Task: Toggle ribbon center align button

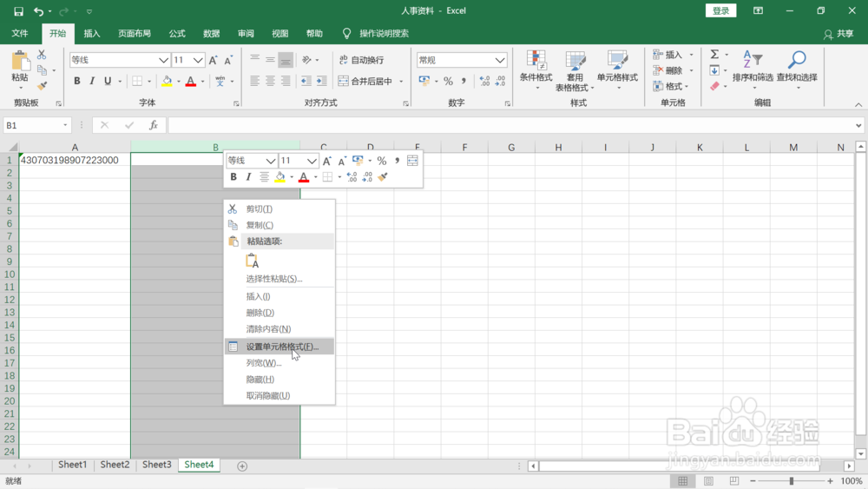Action: click(x=270, y=82)
